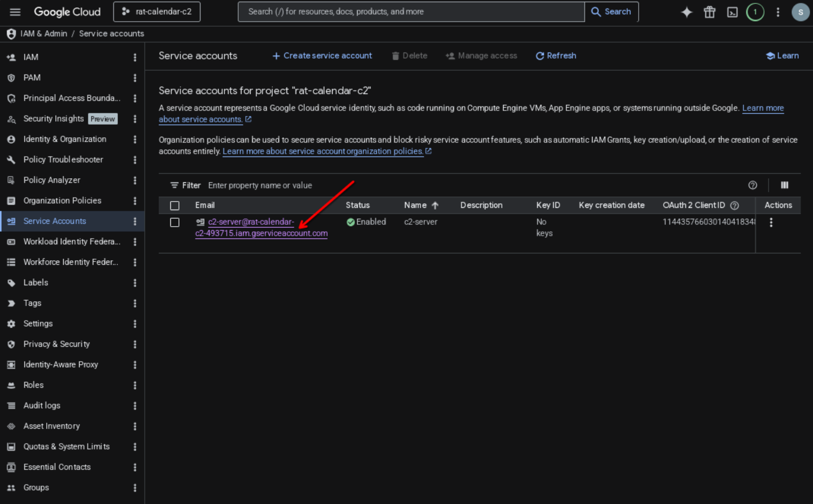Tick the checkbox for c2-server account row
This screenshot has height=504, width=813.
[175, 223]
